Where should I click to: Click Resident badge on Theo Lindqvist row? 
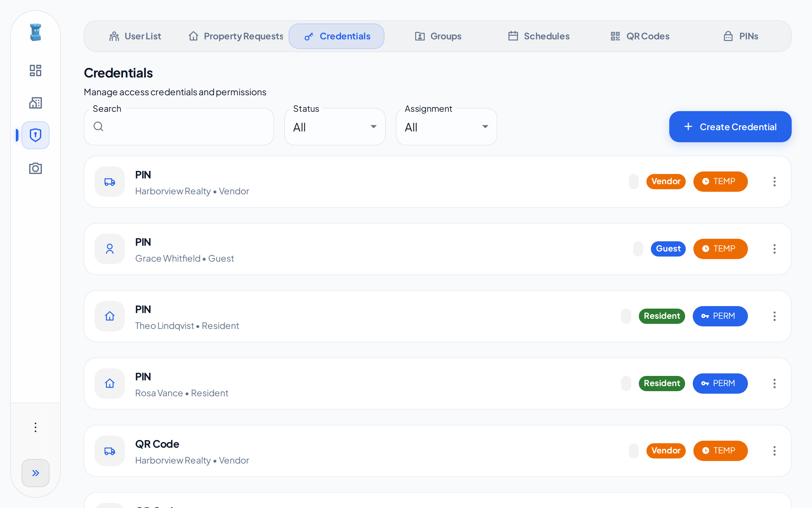(x=662, y=316)
